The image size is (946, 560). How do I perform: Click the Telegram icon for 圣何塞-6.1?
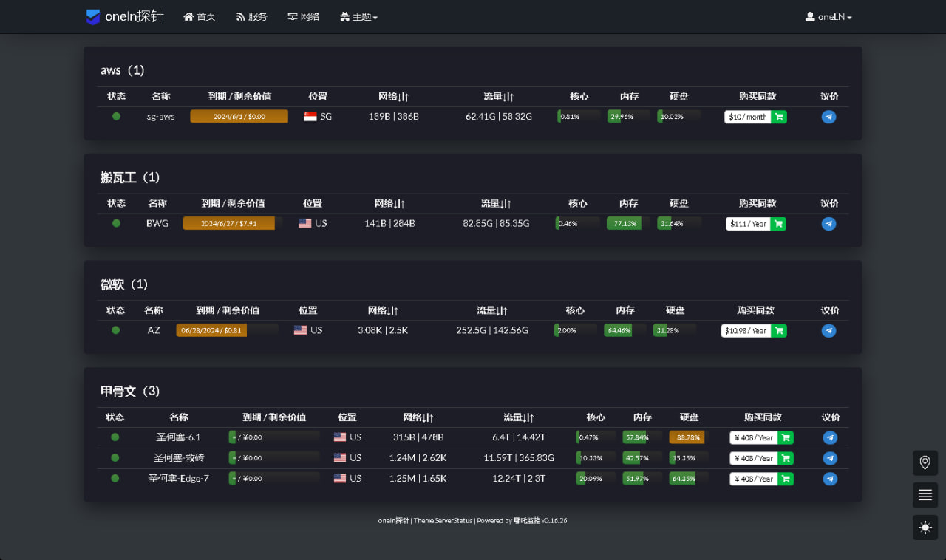[x=831, y=437]
